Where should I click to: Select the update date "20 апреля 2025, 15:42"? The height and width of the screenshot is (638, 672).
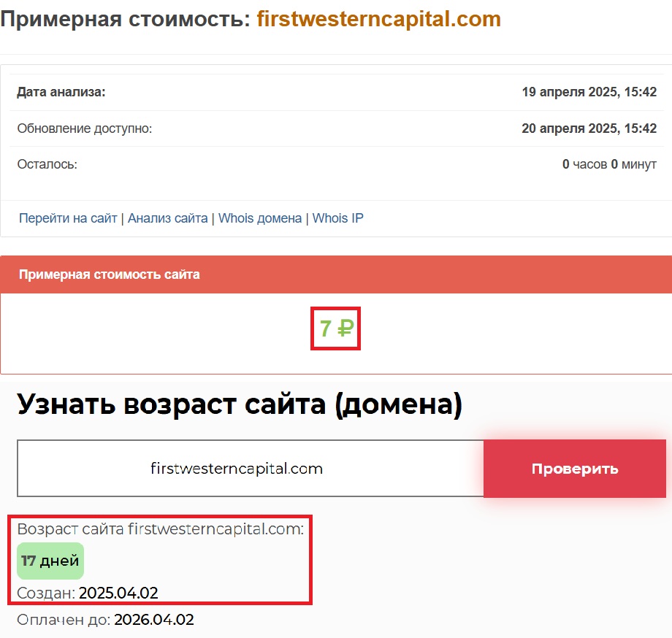point(589,128)
